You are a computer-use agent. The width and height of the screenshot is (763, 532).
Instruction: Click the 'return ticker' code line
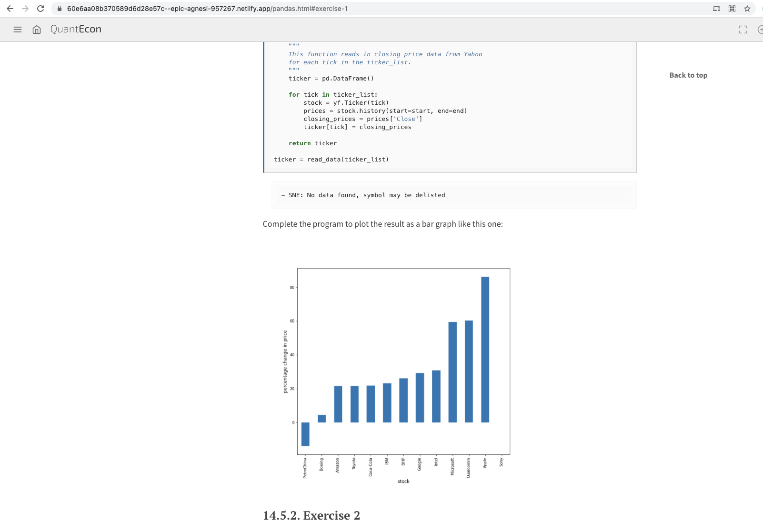[x=312, y=143]
